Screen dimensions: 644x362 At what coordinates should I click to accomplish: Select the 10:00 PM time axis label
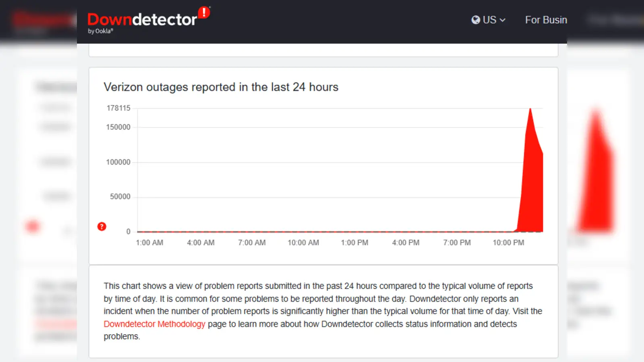pos(508,243)
